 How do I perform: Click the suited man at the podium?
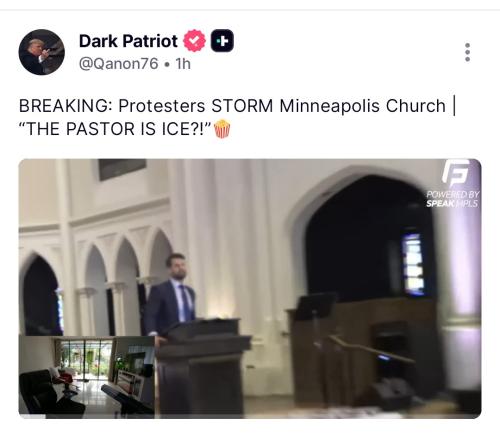point(171,296)
